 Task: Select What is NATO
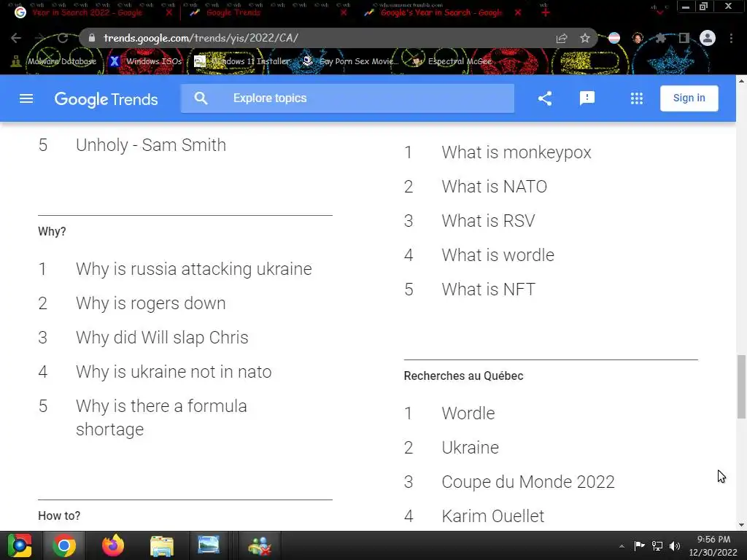pyautogui.click(x=494, y=187)
